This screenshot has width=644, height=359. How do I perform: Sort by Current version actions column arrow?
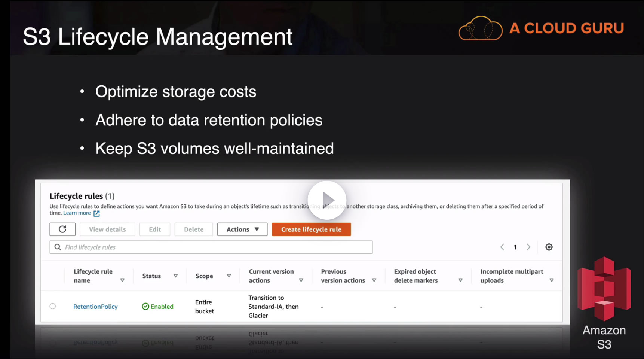pos(301,280)
